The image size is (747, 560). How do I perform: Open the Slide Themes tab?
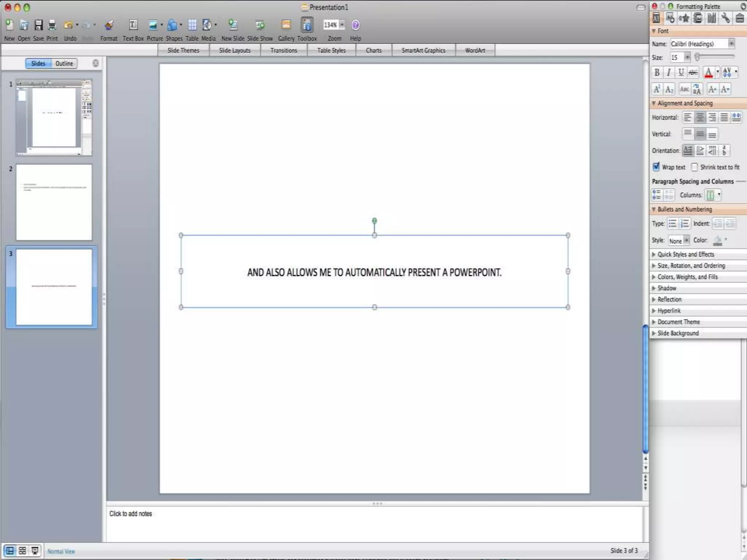183,50
